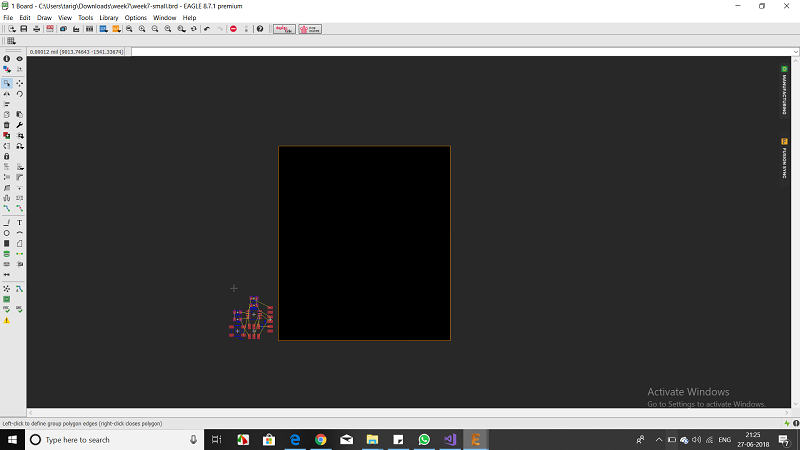Select the Delete trash tool

(x=7, y=125)
